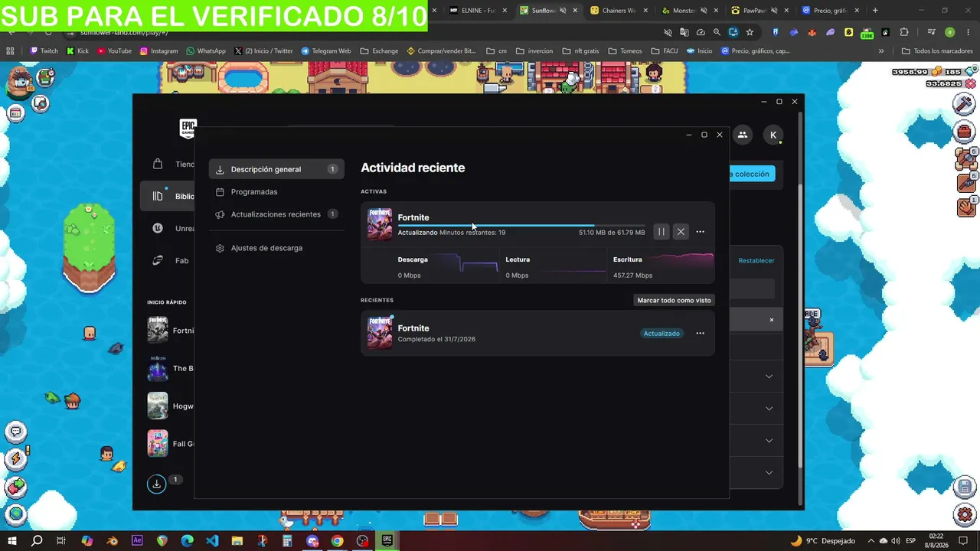980x551 pixels.
Task: Launch Hogwarts Legacy from quick launch
Action: (x=170, y=406)
